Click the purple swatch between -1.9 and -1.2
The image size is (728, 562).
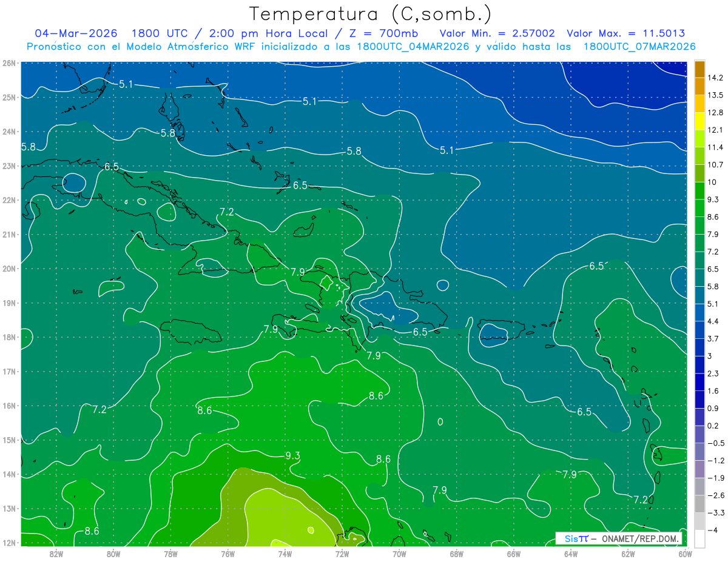tap(699, 469)
